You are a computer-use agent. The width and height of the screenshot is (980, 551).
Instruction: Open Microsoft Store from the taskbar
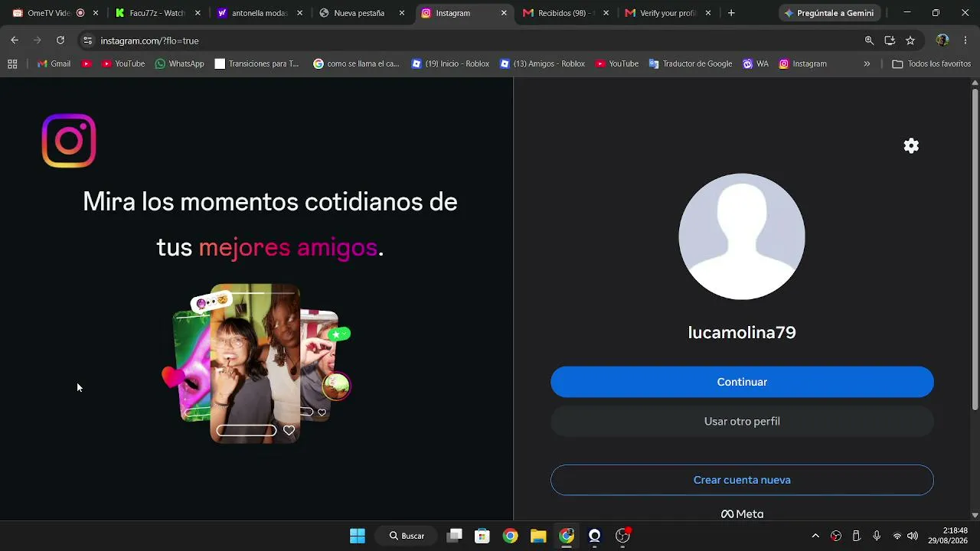coord(482,536)
